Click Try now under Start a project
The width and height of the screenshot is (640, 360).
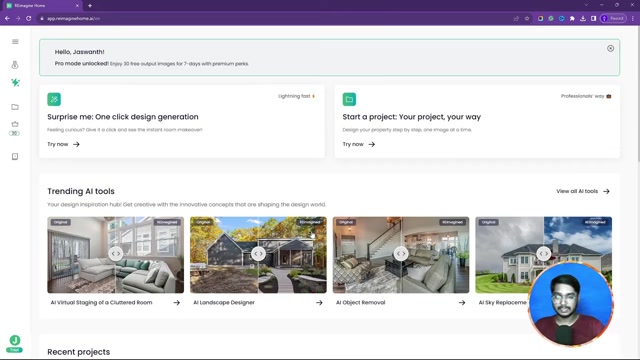pos(358,144)
